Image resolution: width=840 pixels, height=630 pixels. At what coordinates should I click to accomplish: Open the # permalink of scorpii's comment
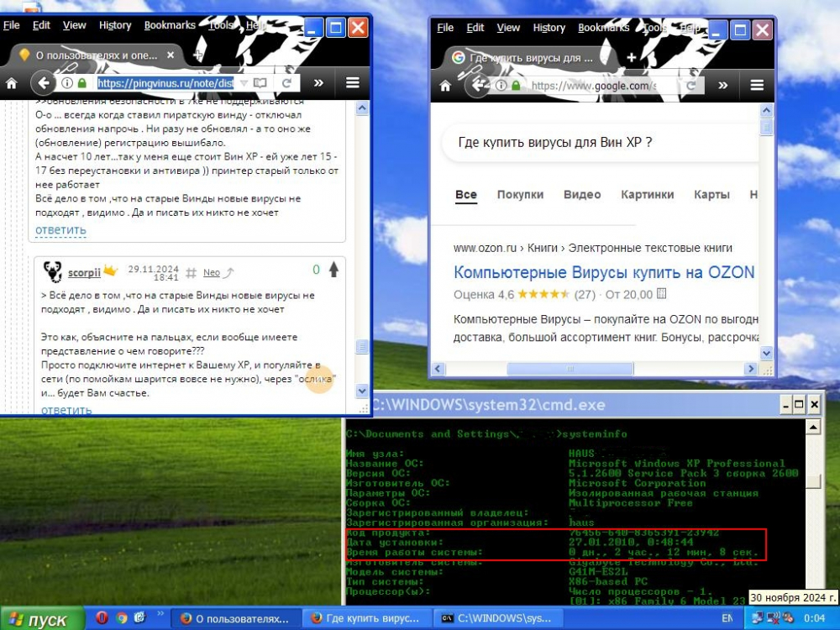pos(191,273)
